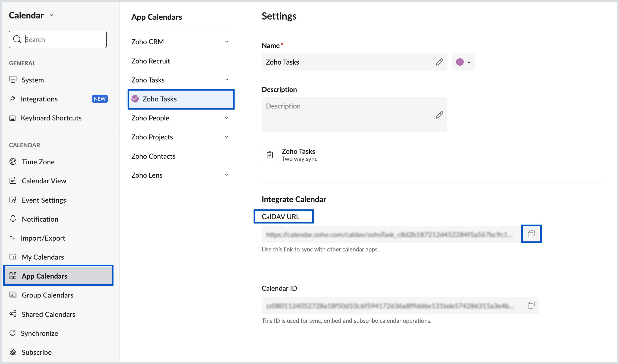This screenshot has width=619, height=364.
Task: Click the 'CalDAV URL' label
Action: click(x=280, y=217)
